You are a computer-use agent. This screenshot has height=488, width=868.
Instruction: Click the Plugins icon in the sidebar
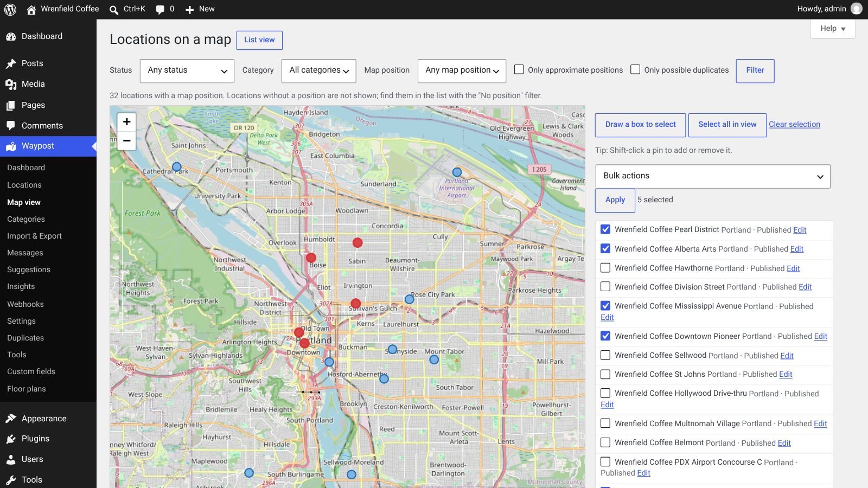coord(11,439)
